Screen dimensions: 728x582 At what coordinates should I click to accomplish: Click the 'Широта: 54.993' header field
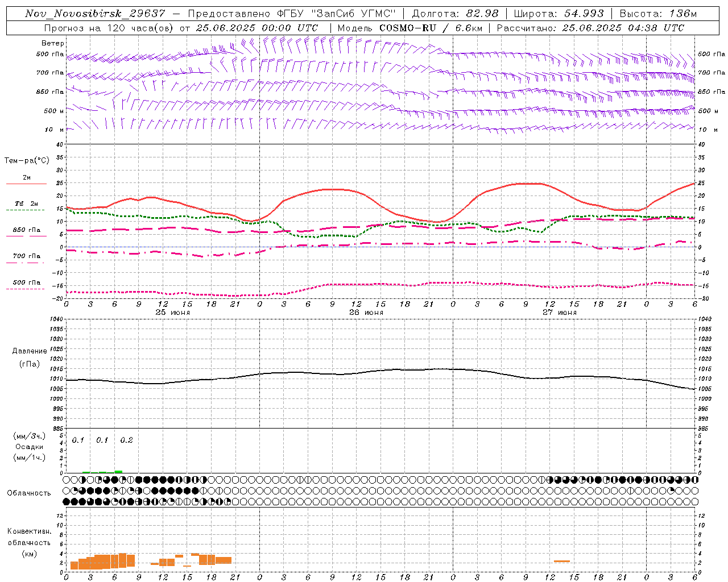coord(559,14)
